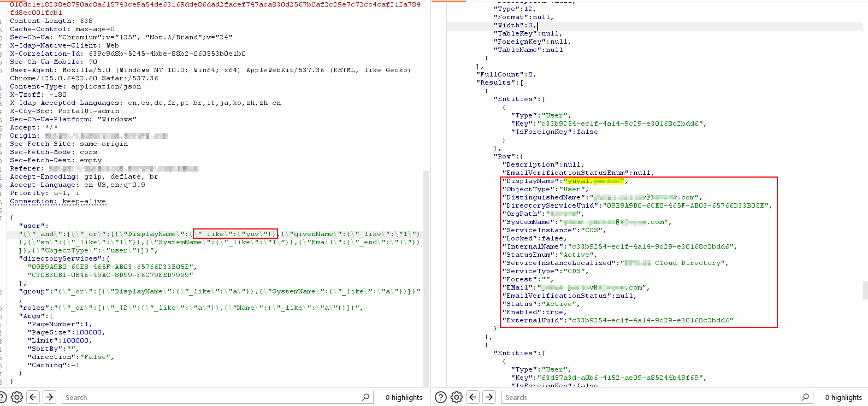Click "Type":12 in response
868x406 pixels.
coord(515,9)
